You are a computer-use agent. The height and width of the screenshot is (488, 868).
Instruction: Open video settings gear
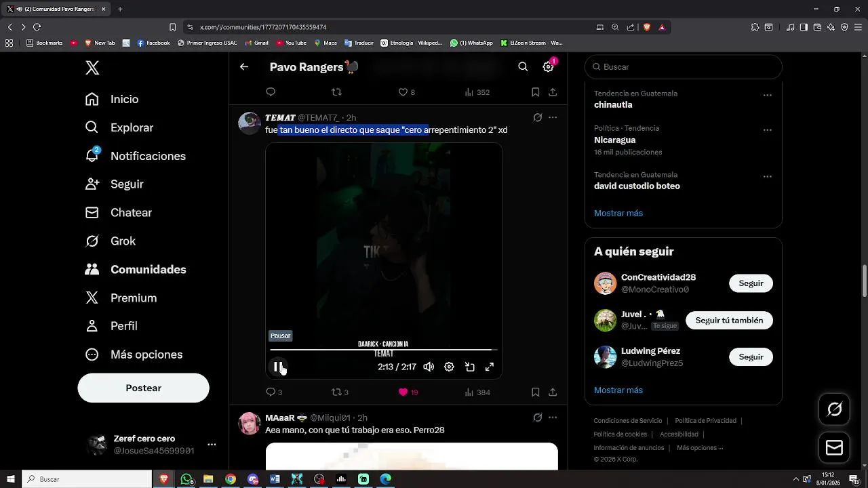point(449,367)
